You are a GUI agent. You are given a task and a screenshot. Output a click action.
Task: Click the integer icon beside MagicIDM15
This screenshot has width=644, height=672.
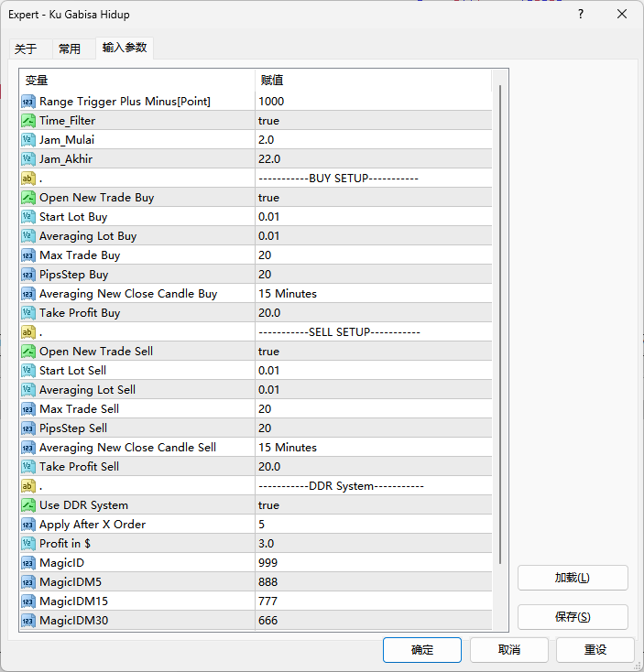tap(28, 602)
